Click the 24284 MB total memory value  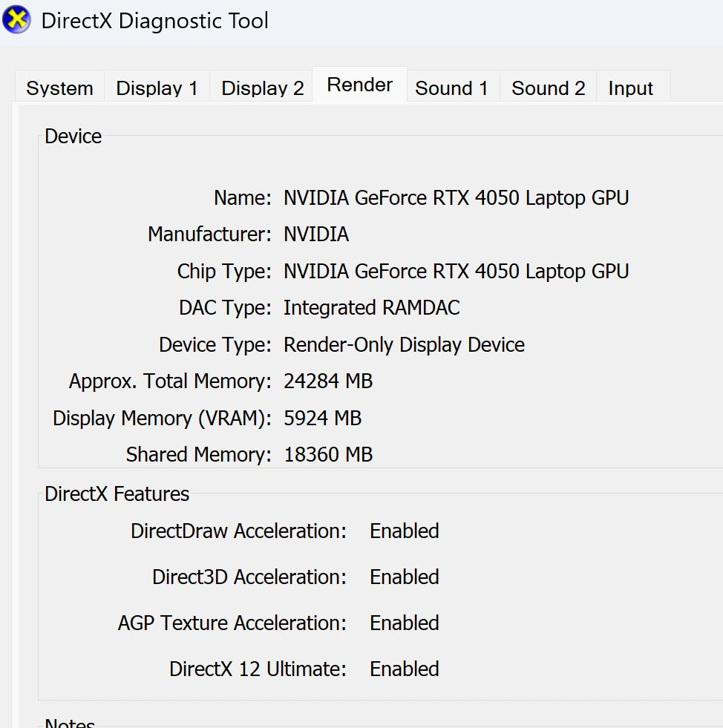click(x=327, y=381)
